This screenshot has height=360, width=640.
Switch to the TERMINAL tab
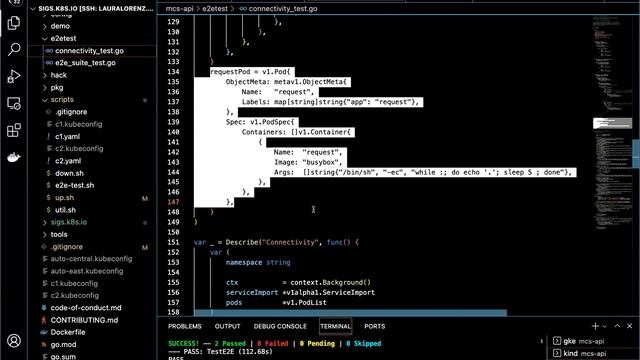click(335, 326)
